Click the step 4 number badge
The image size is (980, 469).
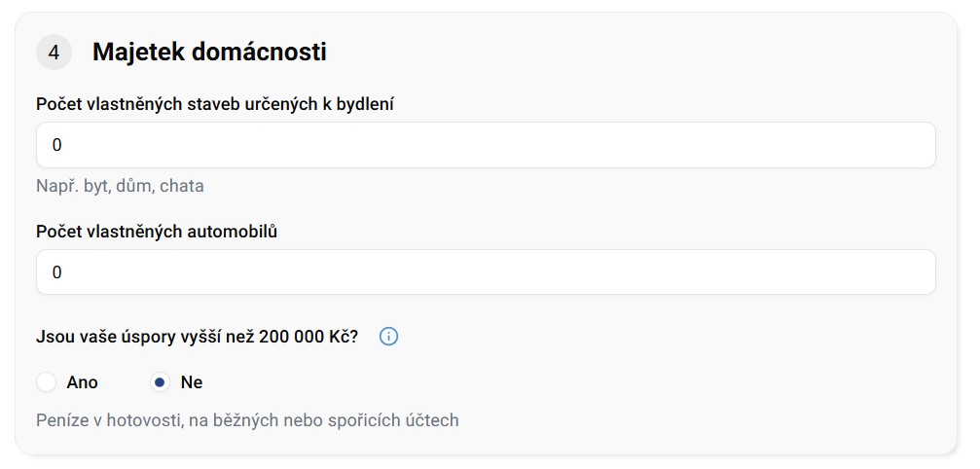click(54, 53)
